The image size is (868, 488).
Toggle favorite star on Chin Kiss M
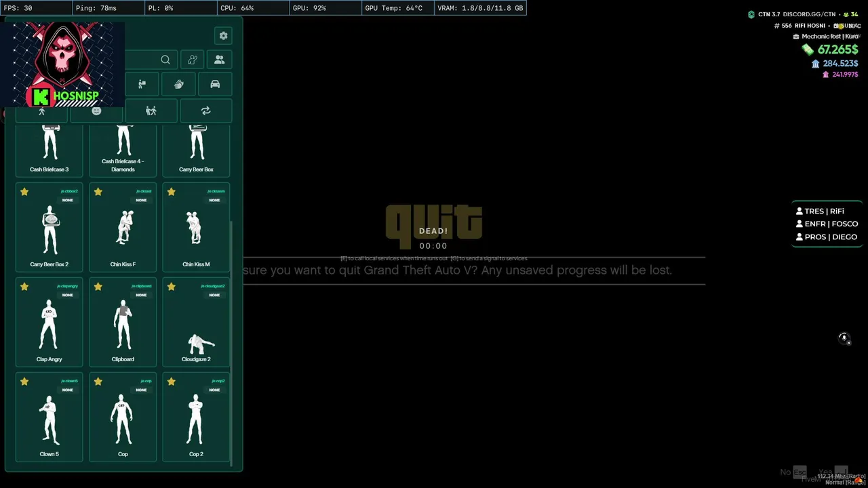tap(171, 192)
